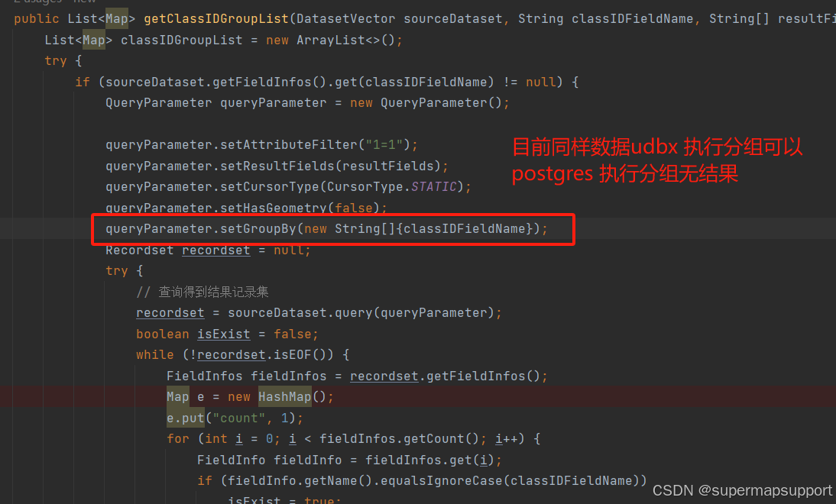
Task: Click the setHasGeometry method call
Action: (x=273, y=208)
